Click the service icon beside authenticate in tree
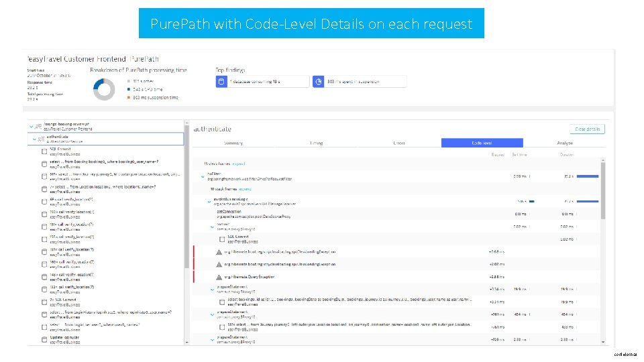644x362 pixels. point(41,139)
